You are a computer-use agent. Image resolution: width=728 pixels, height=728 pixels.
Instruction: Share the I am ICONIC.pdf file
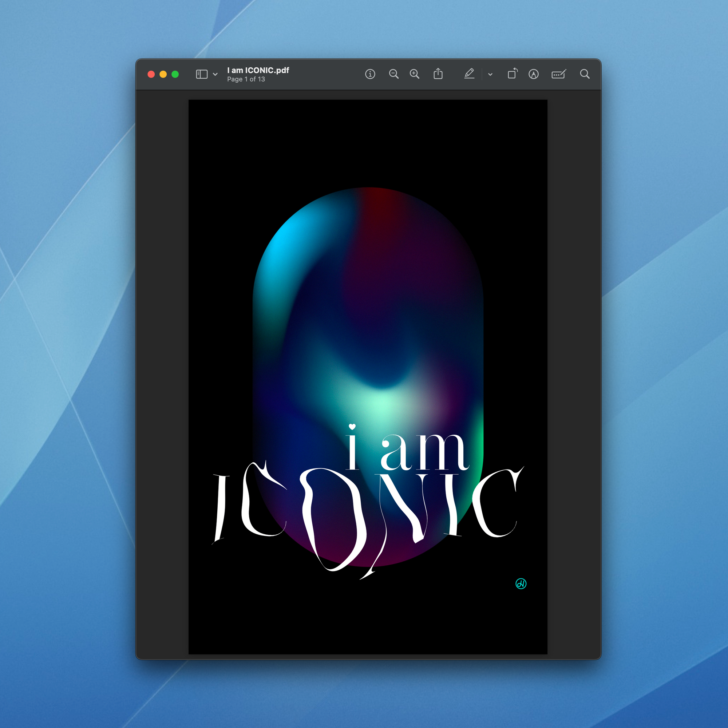coord(438,74)
